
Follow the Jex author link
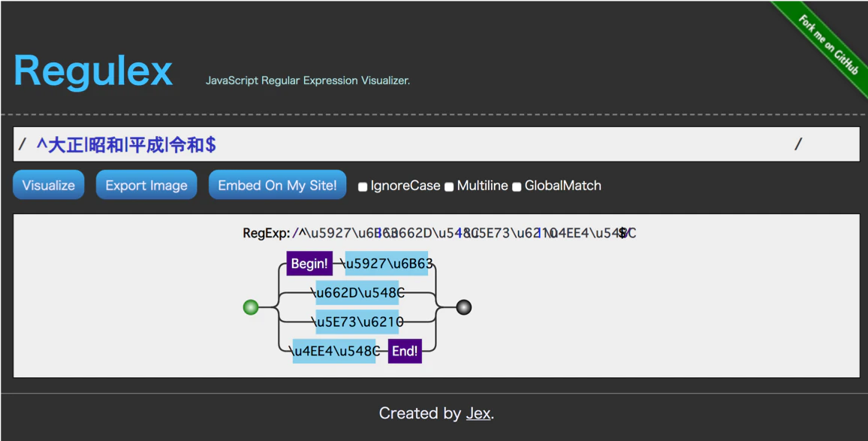(x=478, y=413)
